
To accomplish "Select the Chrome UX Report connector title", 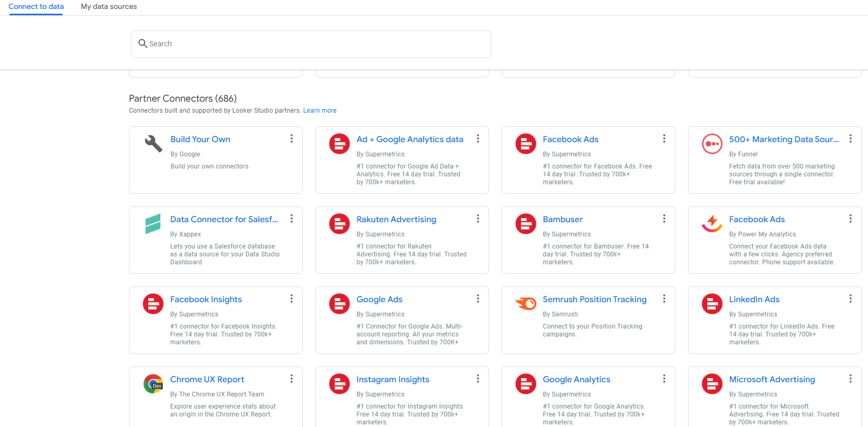I will (207, 380).
